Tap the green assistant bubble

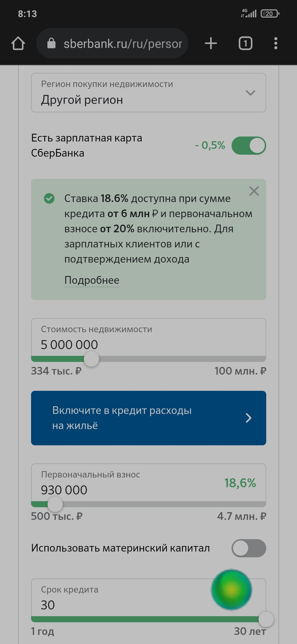pos(232,590)
